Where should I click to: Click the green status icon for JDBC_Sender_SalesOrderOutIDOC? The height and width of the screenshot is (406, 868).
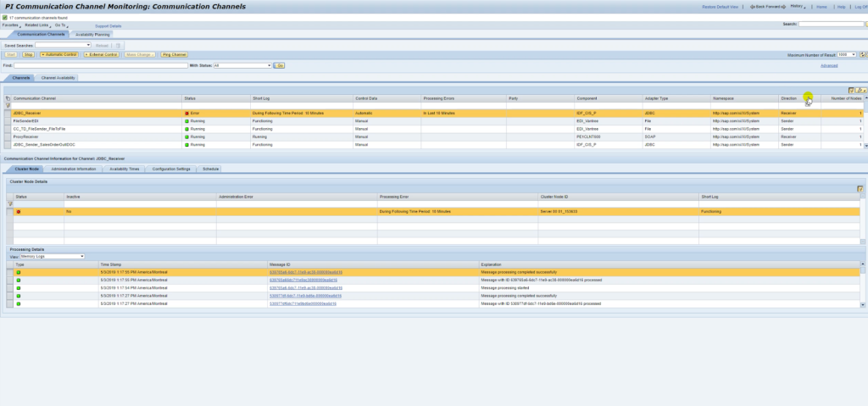click(x=186, y=145)
